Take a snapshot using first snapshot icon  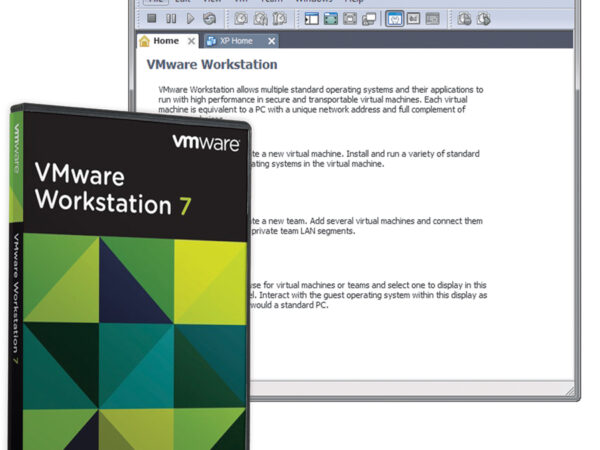tap(241, 18)
